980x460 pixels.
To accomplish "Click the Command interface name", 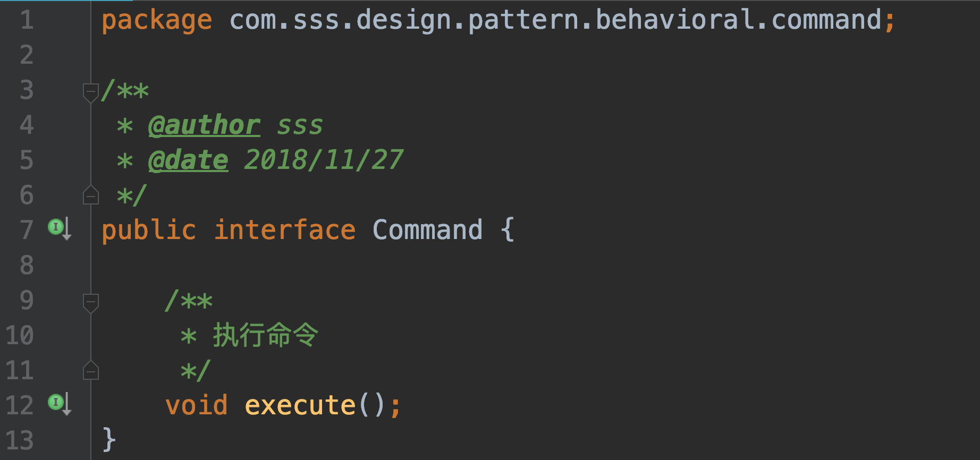I will coord(427,230).
